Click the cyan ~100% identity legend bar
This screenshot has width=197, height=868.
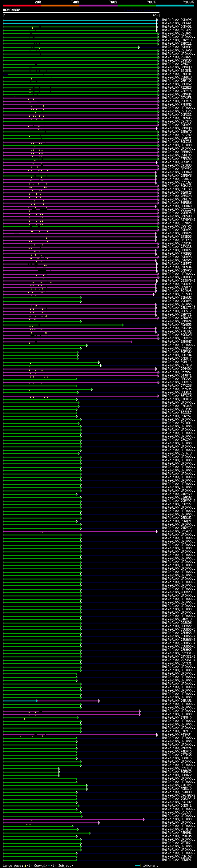tap(175, 6)
